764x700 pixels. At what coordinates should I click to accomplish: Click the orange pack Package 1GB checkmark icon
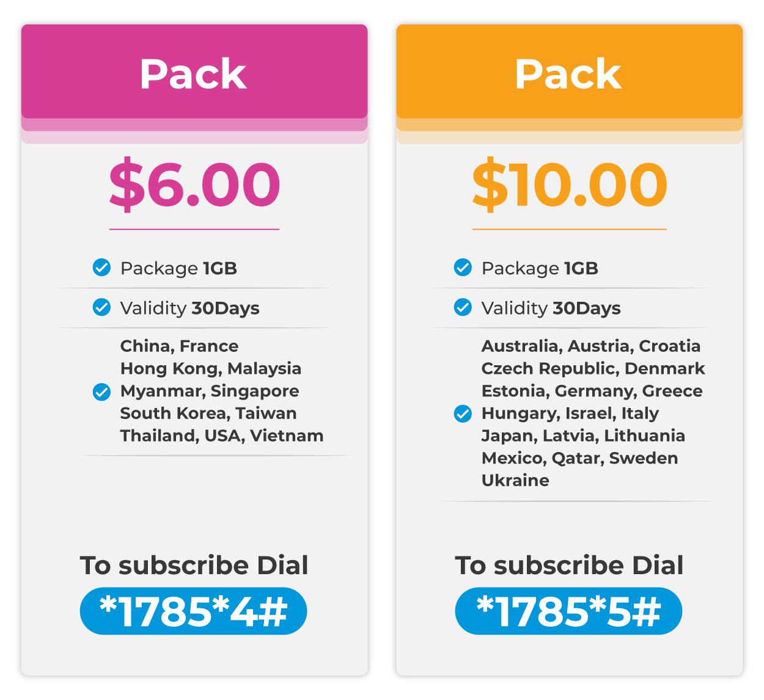[x=463, y=268]
